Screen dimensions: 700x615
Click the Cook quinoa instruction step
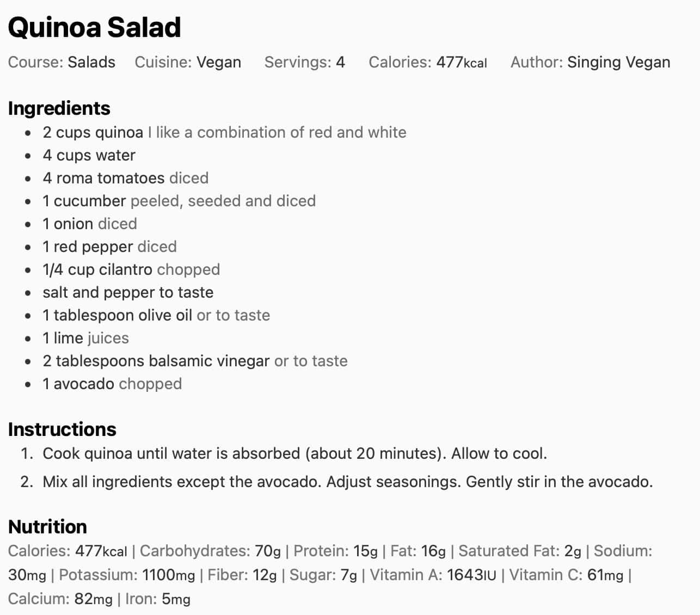coord(294,453)
